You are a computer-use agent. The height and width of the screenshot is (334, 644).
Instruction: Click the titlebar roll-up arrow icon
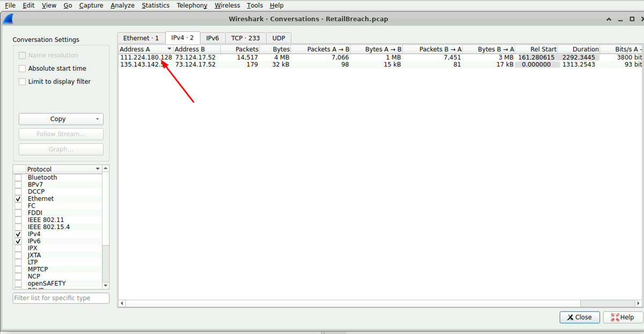609,19
